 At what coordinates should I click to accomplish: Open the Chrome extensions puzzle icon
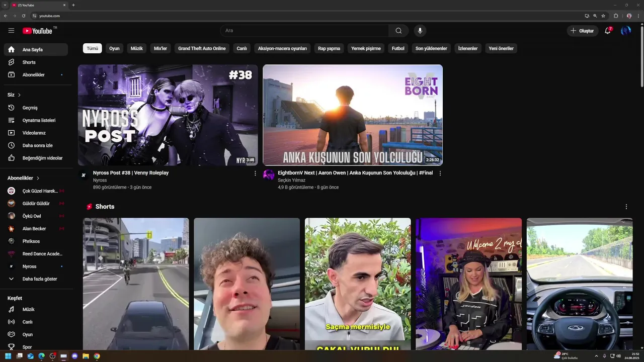(x=616, y=16)
